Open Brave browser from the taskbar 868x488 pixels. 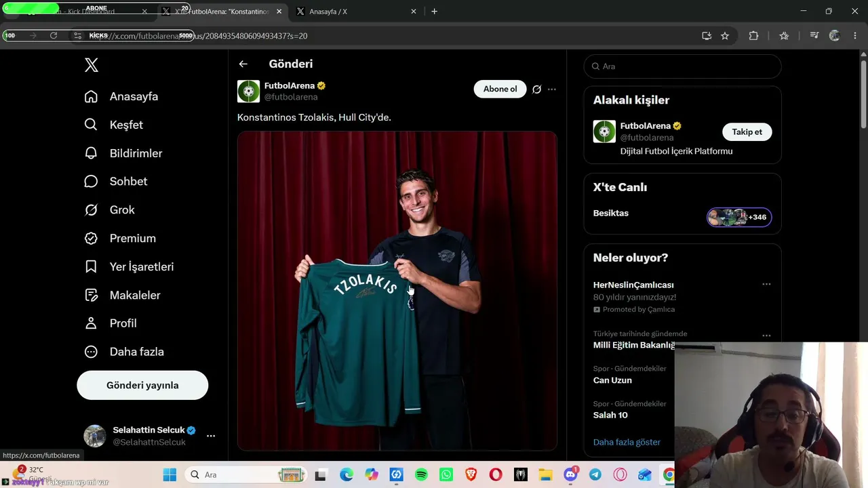pyautogui.click(x=471, y=474)
